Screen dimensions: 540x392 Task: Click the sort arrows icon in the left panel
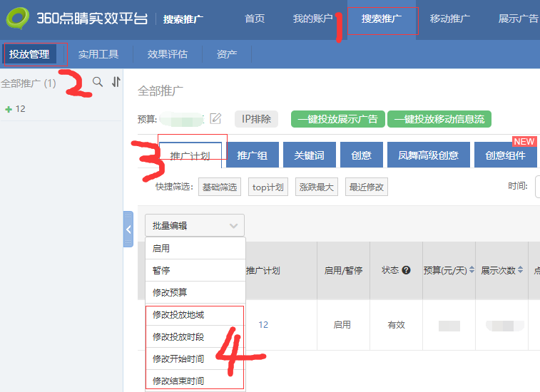point(116,83)
